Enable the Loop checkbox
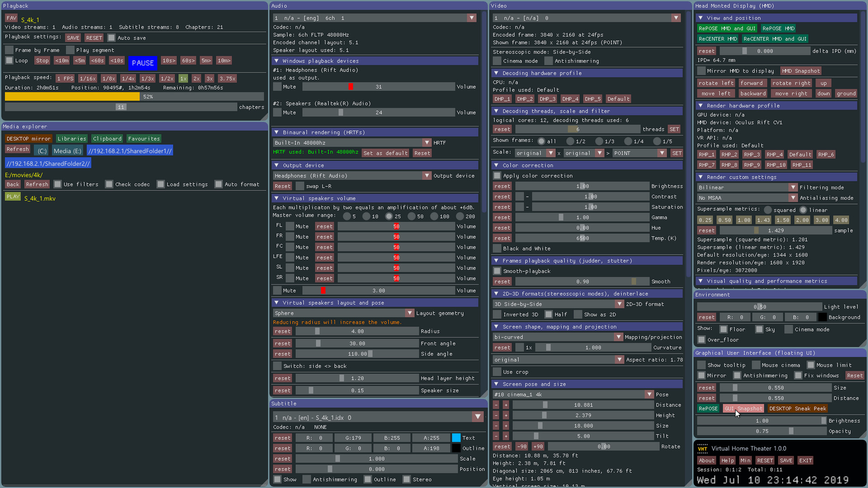Image resolution: width=868 pixels, height=488 pixels. click(9, 61)
